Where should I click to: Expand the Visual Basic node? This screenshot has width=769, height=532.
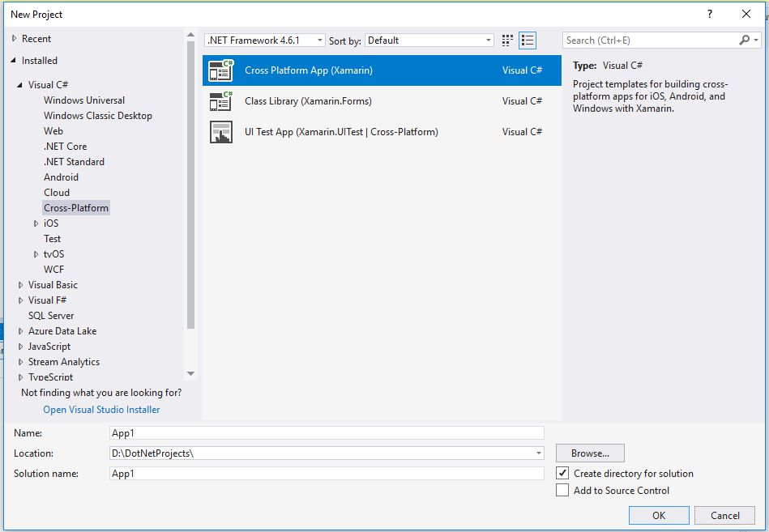pos(21,285)
